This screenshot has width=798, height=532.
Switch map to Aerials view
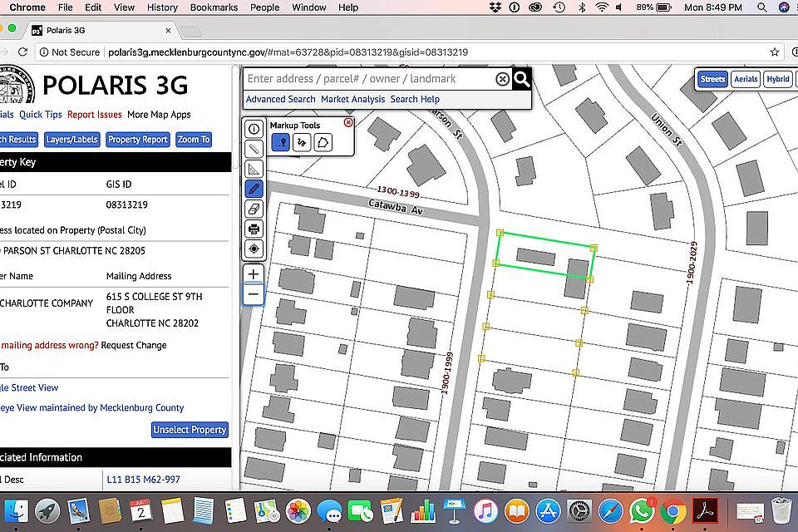click(x=746, y=79)
